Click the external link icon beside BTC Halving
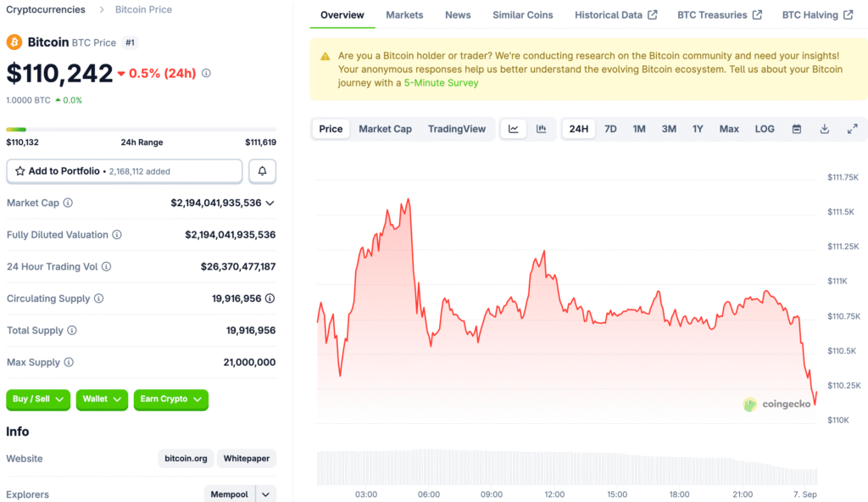This screenshot has height=502, width=868. coord(848,15)
